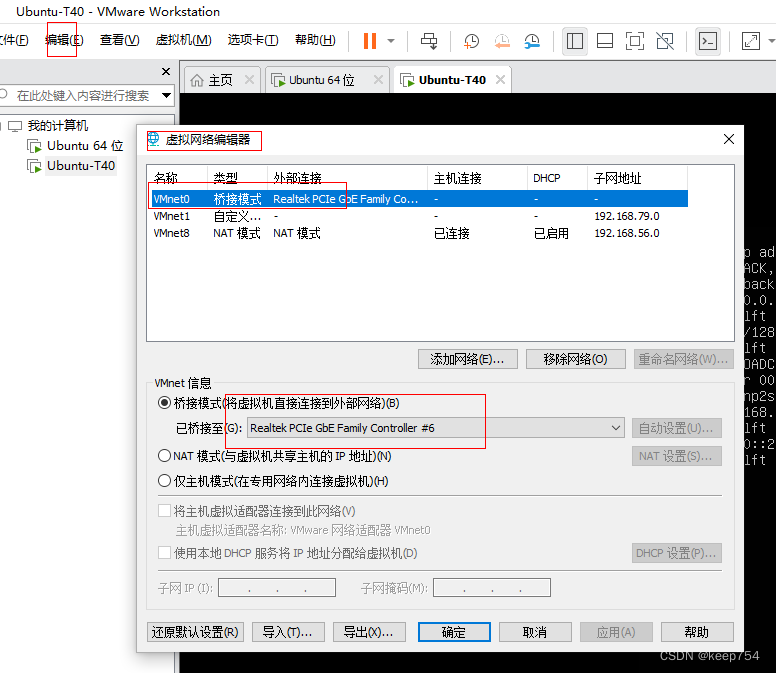Close the 主页 tab
Viewport: 776px width, 673px height.
click(x=249, y=80)
